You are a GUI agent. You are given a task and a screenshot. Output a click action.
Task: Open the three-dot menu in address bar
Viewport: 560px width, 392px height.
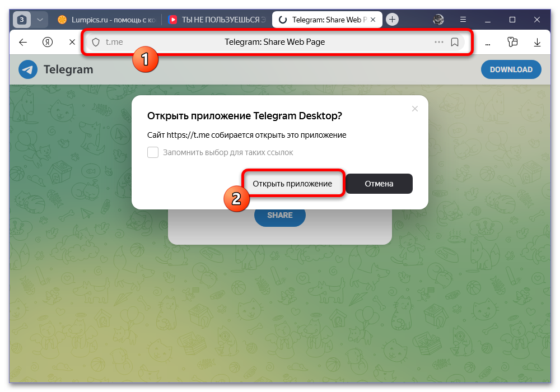(x=438, y=42)
